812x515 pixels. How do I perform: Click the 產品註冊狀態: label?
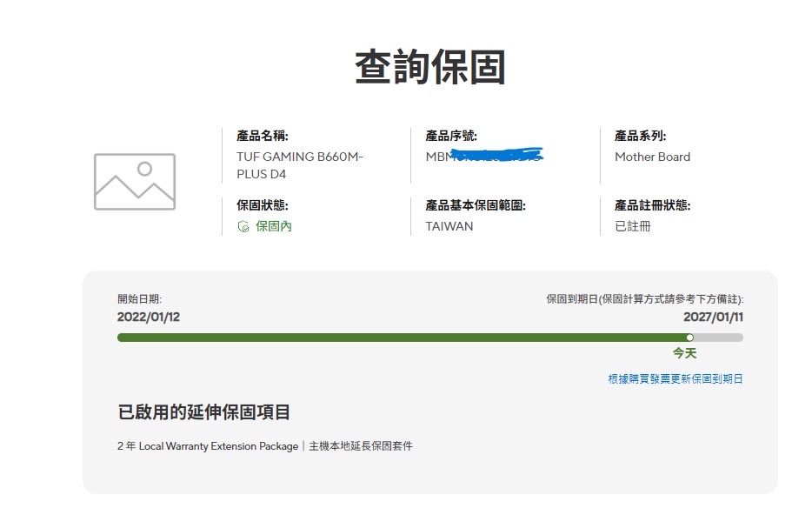click(x=653, y=205)
